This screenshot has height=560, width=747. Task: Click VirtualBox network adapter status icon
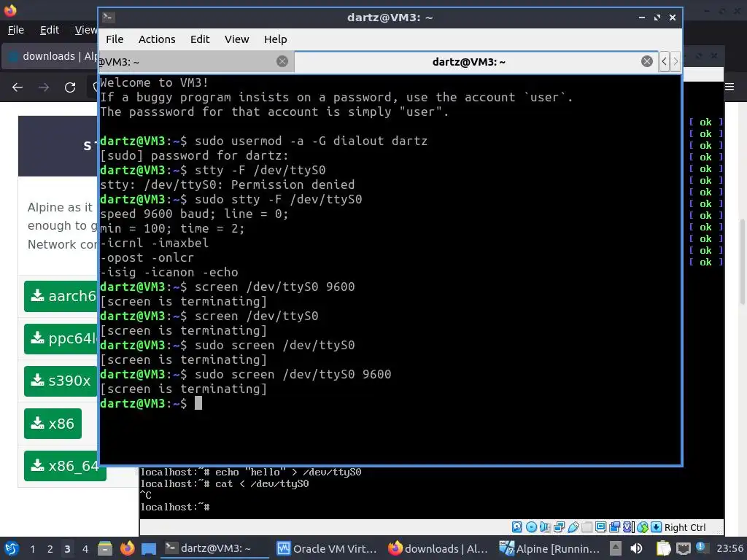coord(559,527)
